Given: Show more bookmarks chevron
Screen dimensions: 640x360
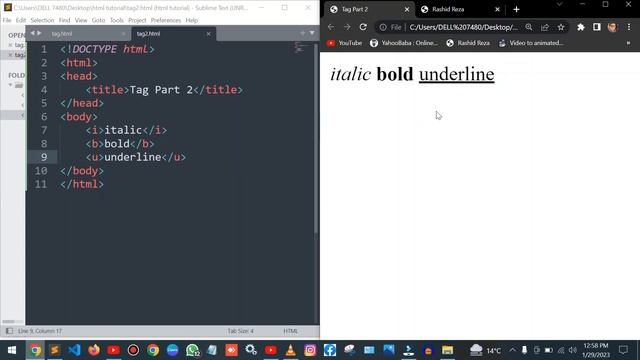Looking at the screenshot, I should pyautogui.click(x=628, y=43).
